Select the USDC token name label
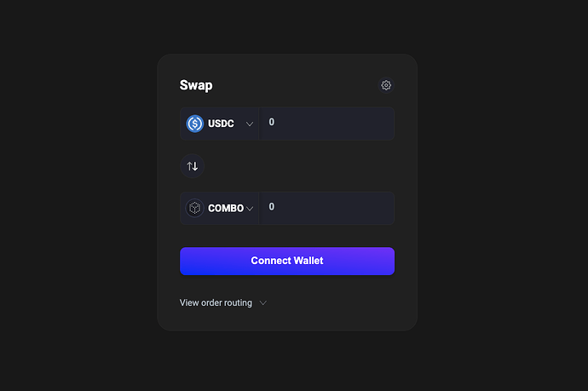Image resolution: width=588 pixels, height=391 pixels. [x=221, y=124]
